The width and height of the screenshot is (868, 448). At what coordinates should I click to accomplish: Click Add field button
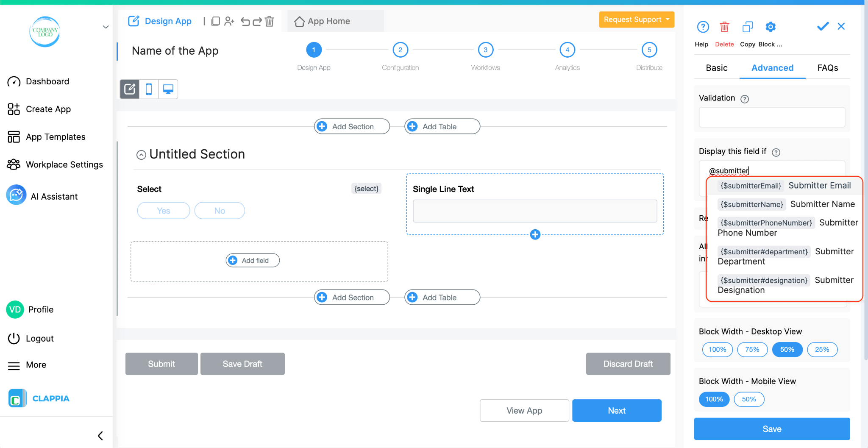coord(253,260)
